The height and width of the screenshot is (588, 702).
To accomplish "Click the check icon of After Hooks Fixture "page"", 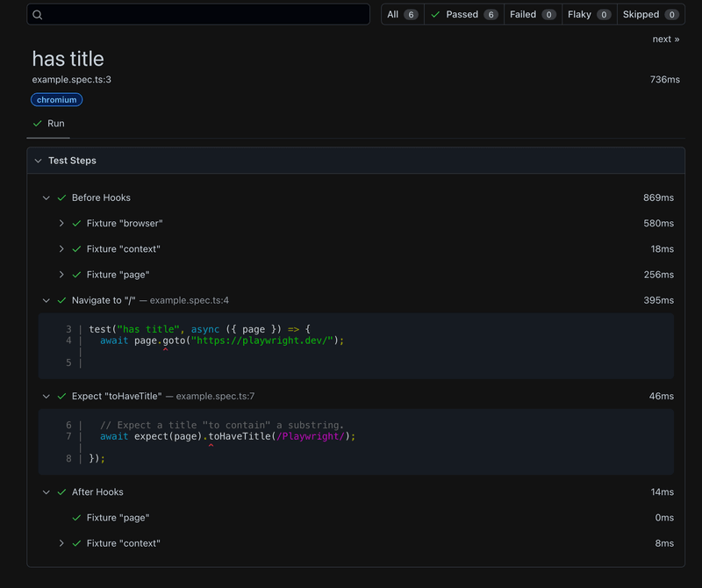I will pyautogui.click(x=76, y=518).
